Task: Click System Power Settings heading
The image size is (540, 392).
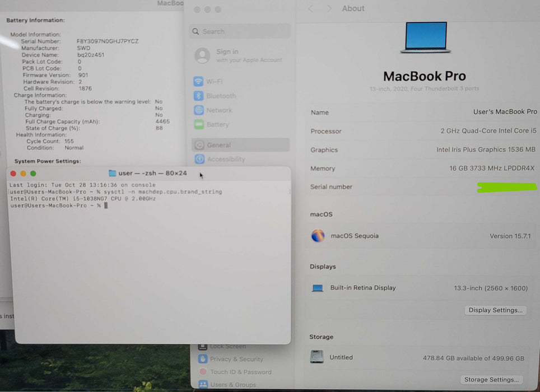Action: click(x=48, y=161)
